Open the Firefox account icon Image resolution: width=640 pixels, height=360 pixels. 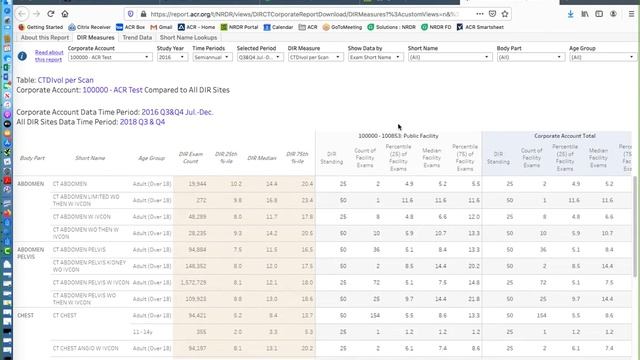tap(613, 14)
